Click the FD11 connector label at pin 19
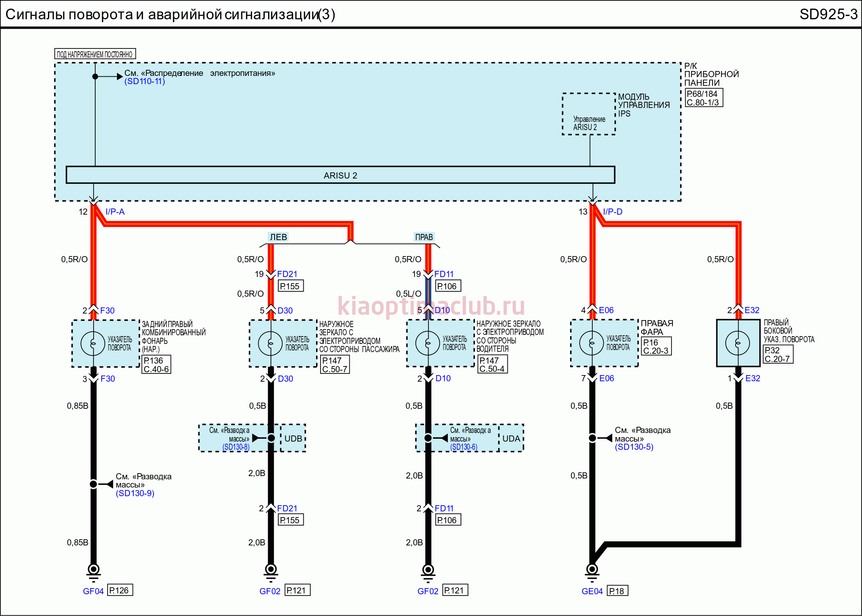 [444, 274]
